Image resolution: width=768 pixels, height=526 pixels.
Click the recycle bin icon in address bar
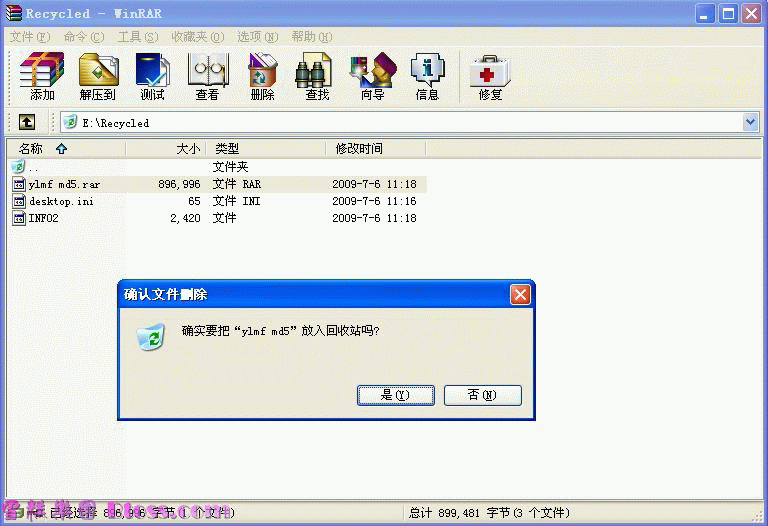point(70,122)
